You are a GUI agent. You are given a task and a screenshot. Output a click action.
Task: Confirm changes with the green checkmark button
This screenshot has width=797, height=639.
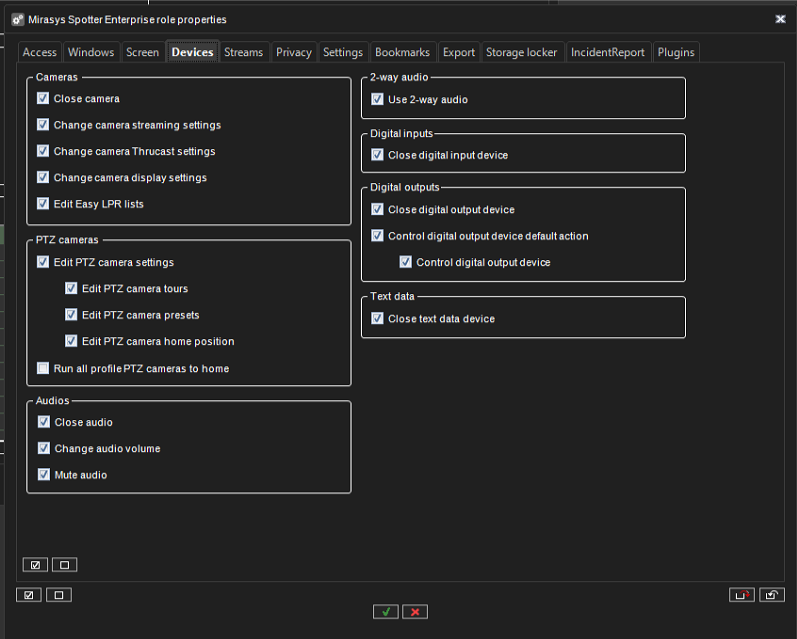[x=385, y=611]
